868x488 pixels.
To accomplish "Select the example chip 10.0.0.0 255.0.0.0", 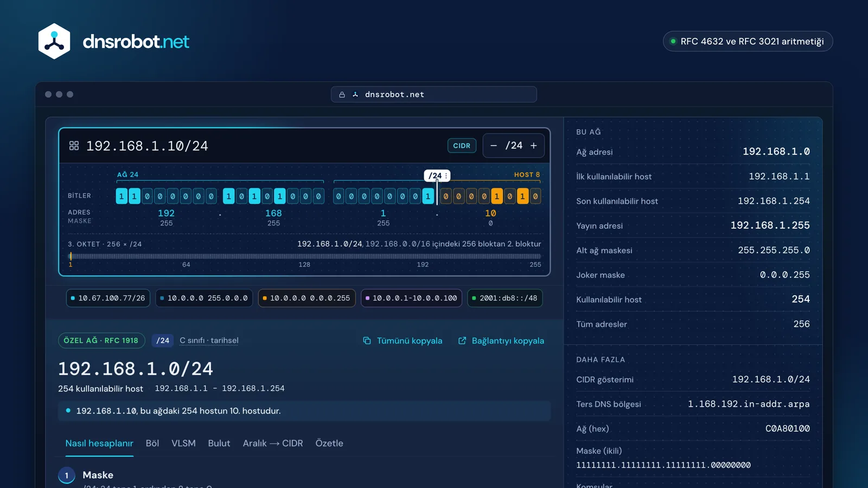I will [x=204, y=298].
